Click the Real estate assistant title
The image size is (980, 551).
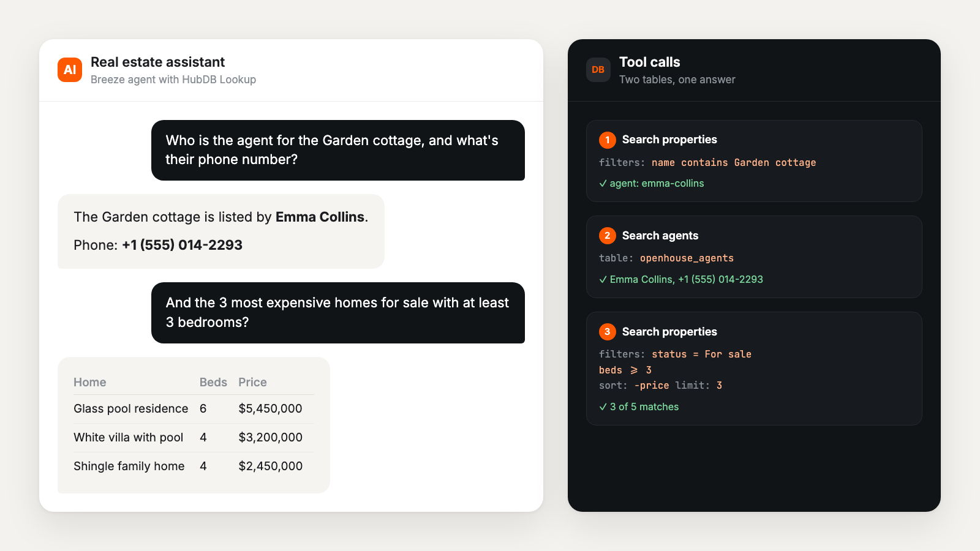(157, 62)
